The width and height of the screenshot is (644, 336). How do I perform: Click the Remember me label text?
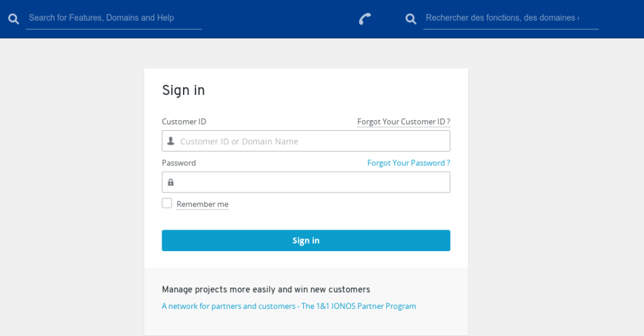[x=203, y=204]
